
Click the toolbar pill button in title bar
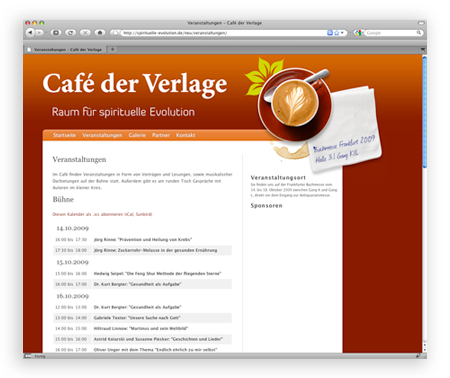(x=421, y=23)
